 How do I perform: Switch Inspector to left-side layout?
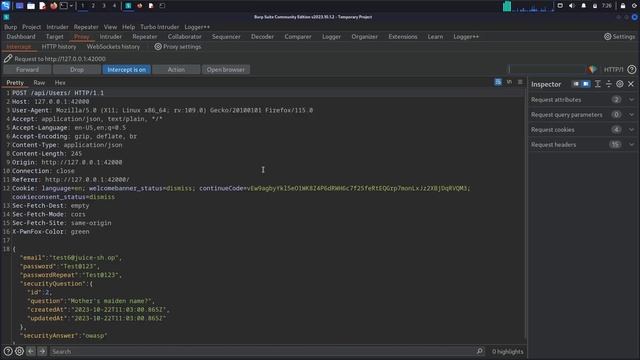(x=576, y=84)
